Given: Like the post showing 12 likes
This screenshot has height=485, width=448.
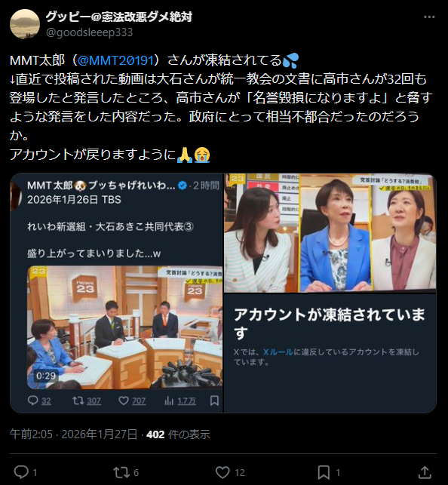Looking at the screenshot, I should 222,472.
